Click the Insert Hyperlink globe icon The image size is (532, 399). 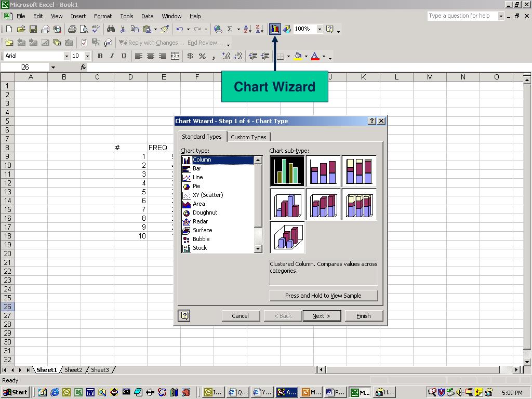(218, 29)
